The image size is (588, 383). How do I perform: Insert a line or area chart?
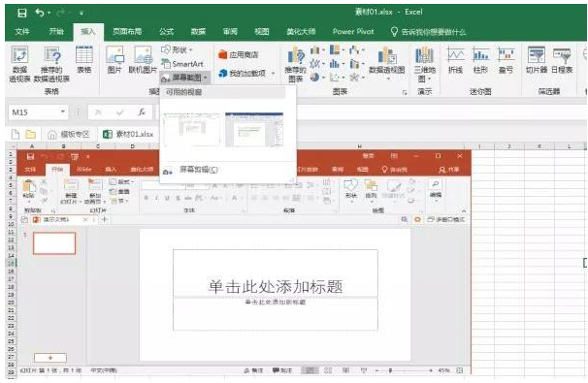point(317,64)
